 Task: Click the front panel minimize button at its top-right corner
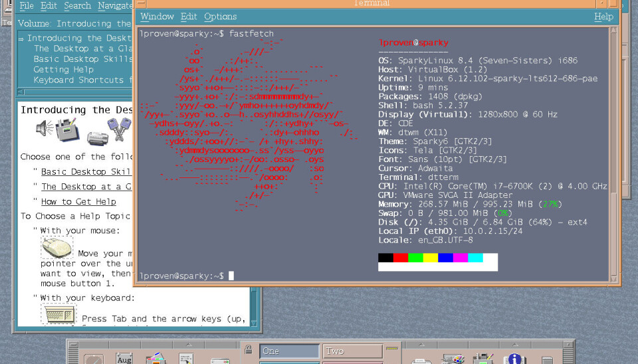[x=568, y=345]
